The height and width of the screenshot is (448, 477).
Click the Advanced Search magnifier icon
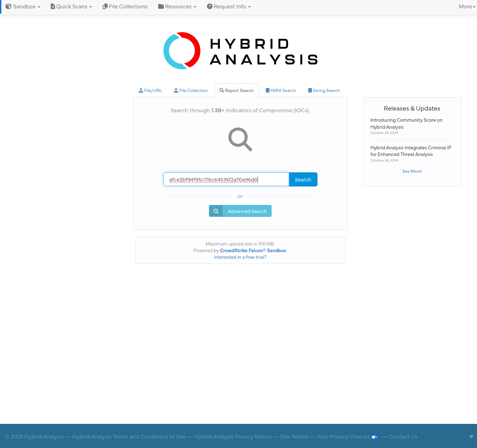click(x=216, y=211)
